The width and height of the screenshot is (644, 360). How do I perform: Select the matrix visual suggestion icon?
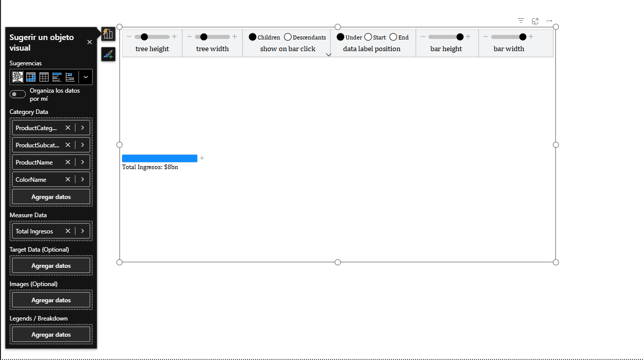[31, 77]
